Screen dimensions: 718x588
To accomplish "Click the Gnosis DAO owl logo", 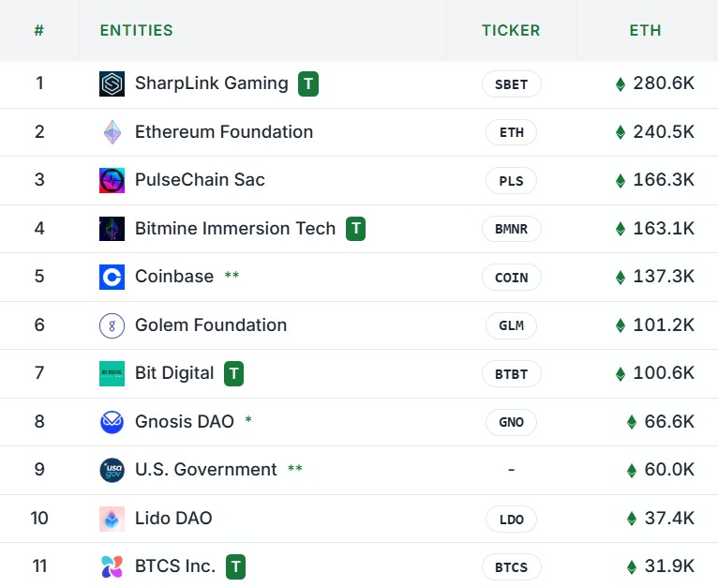I will [112, 422].
